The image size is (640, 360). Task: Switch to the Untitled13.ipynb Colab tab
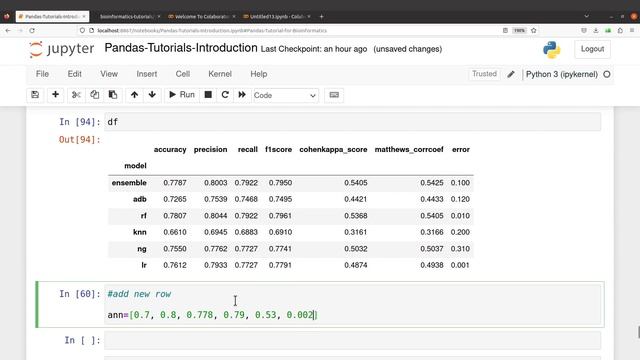(276, 16)
